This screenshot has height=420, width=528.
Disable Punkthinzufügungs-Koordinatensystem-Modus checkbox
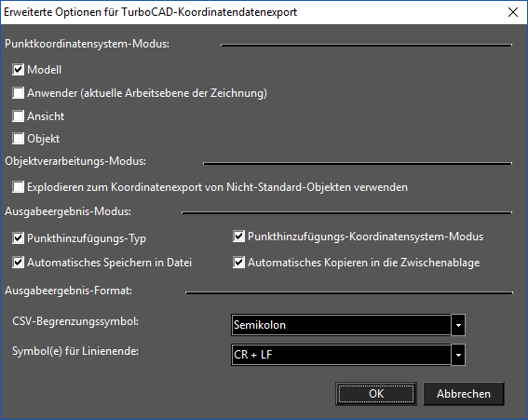pyautogui.click(x=238, y=237)
